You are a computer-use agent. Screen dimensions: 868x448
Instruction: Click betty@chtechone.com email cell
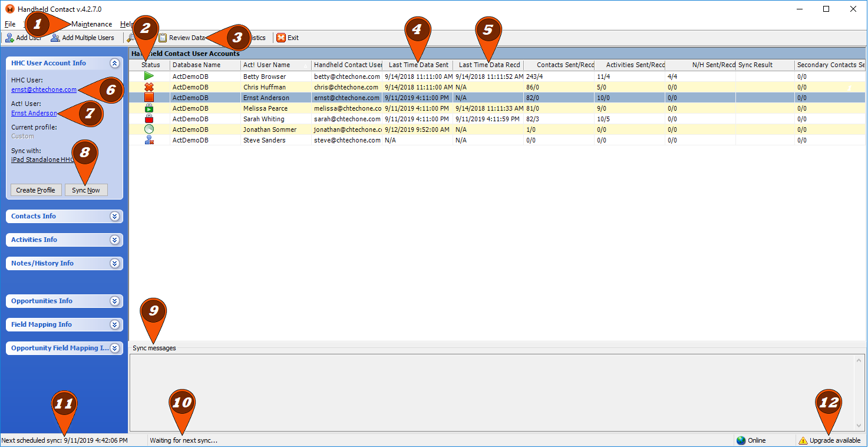(346, 77)
